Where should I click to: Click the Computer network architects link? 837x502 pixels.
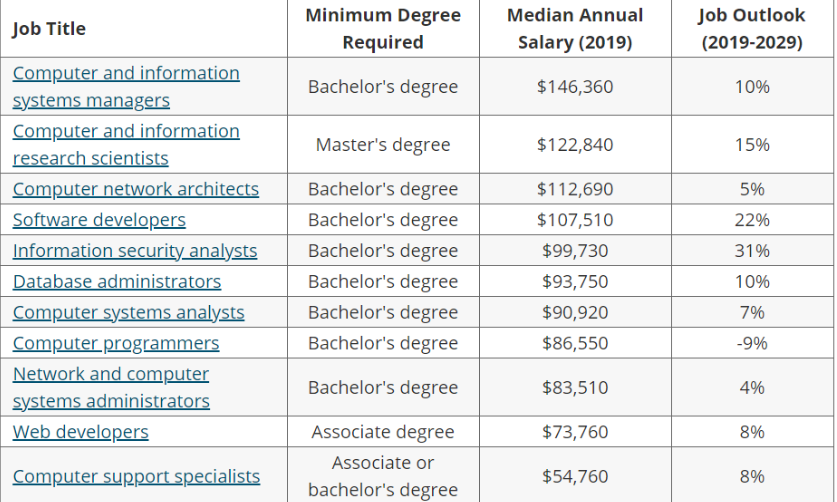pyautogui.click(x=135, y=189)
